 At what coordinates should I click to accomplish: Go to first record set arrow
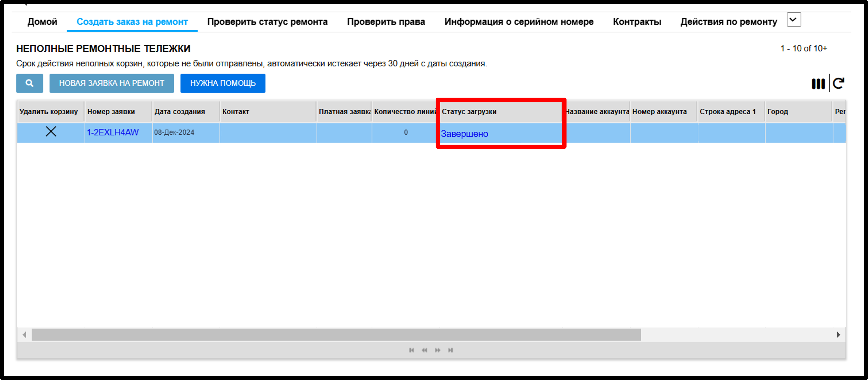(411, 350)
